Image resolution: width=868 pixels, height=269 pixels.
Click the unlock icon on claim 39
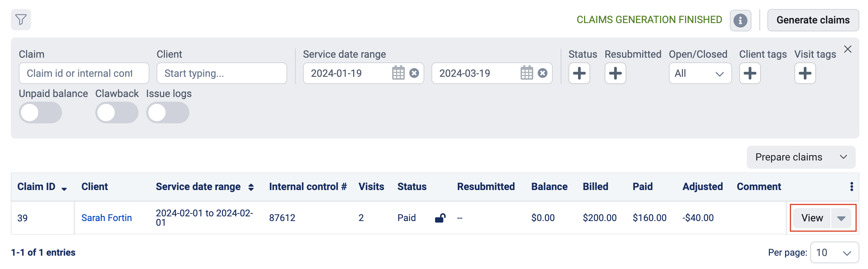(440, 218)
